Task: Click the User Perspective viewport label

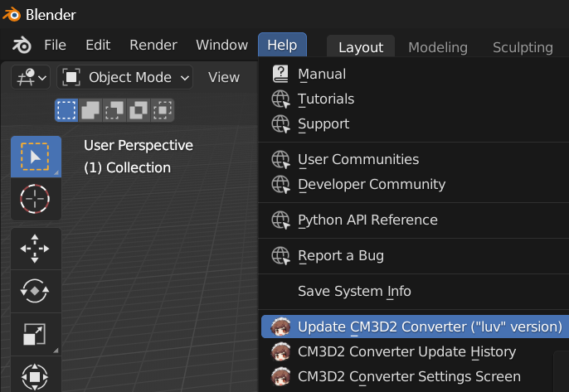Action: 139,145
